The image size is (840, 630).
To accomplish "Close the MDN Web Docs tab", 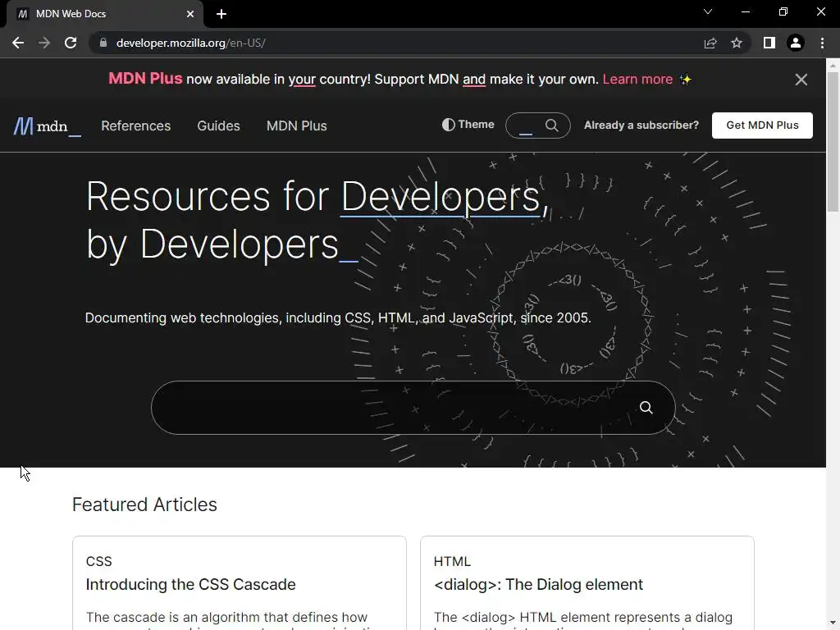I will (190, 14).
